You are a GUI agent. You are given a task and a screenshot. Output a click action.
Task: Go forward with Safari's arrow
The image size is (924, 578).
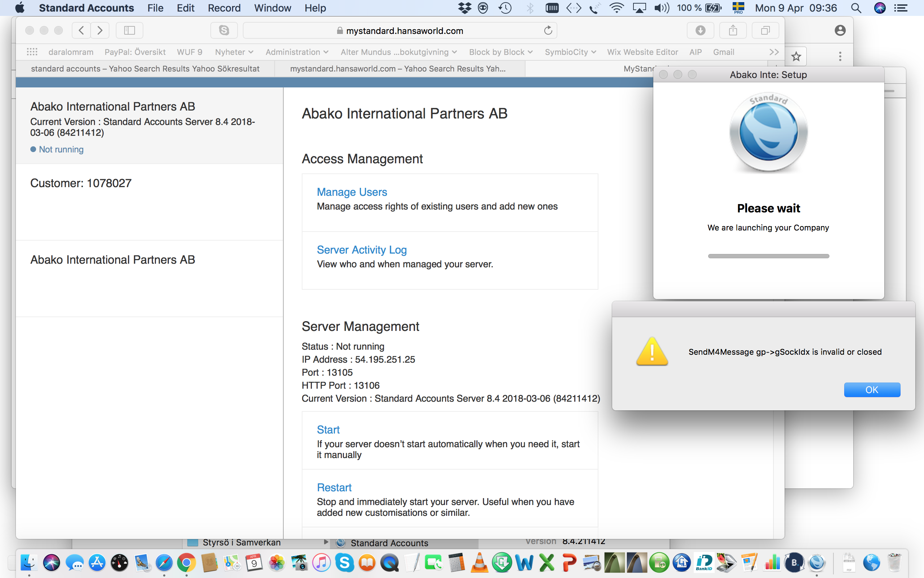(x=100, y=30)
